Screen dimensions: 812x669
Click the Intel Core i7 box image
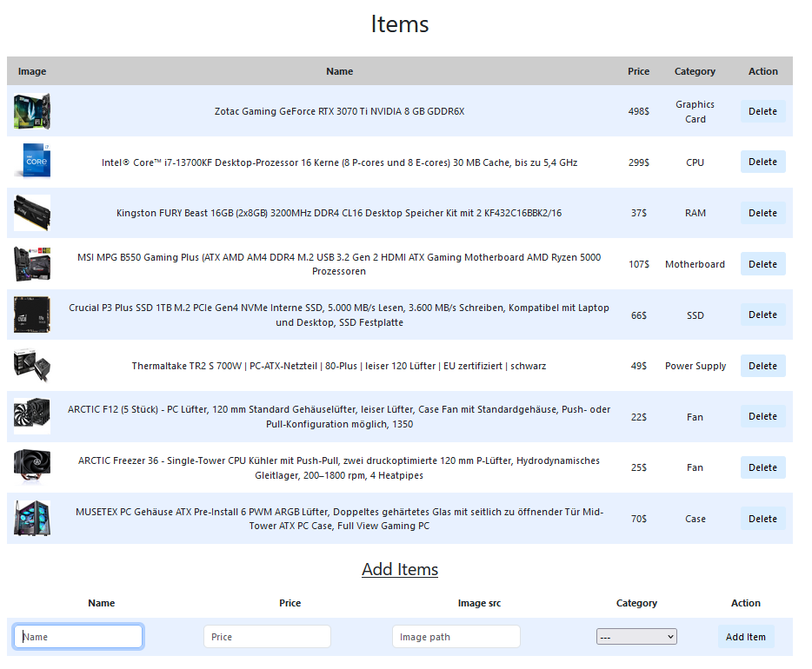(32, 162)
